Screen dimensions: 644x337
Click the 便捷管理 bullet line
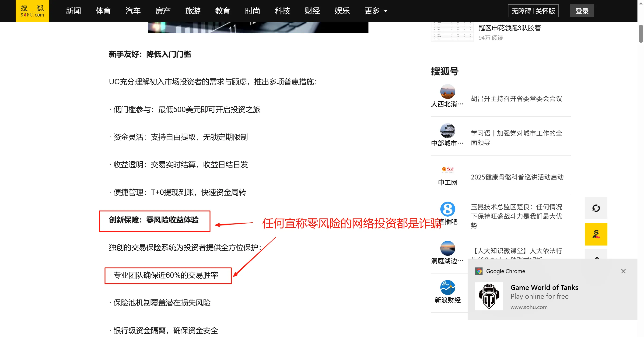click(177, 192)
